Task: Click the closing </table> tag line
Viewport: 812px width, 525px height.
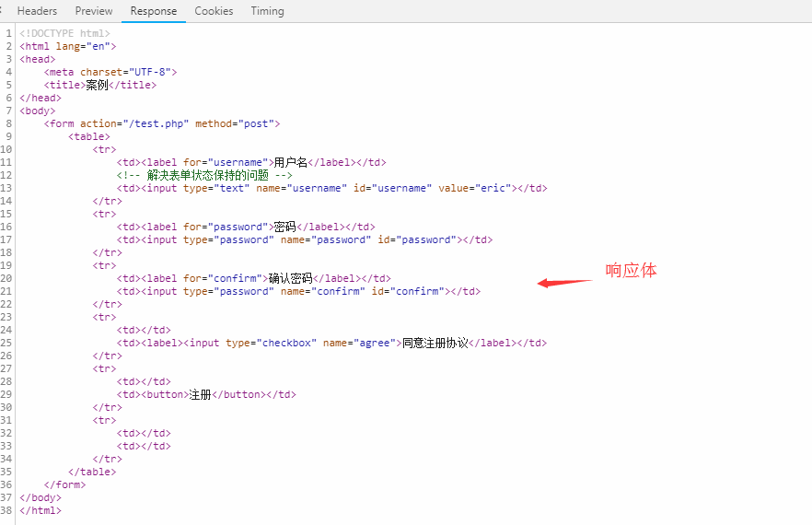Action: [x=92, y=472]
